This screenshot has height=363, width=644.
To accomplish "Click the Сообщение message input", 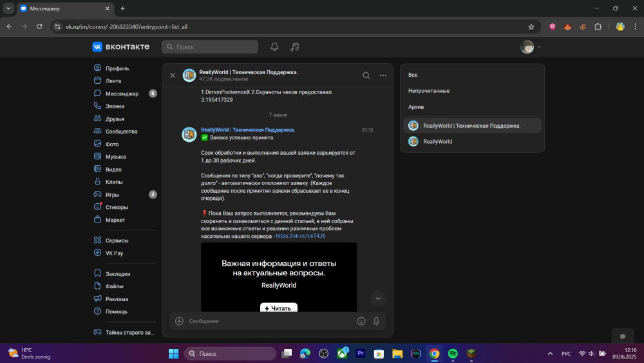I will (270, 321).
